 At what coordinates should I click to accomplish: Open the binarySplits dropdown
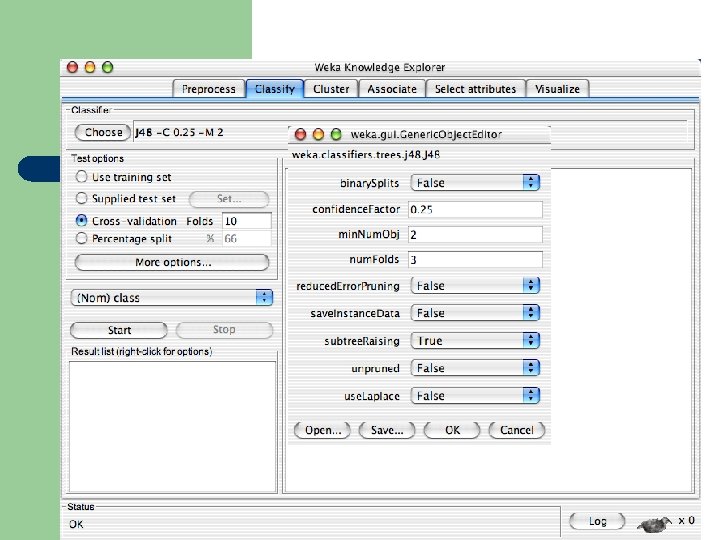tap(475, 183)
